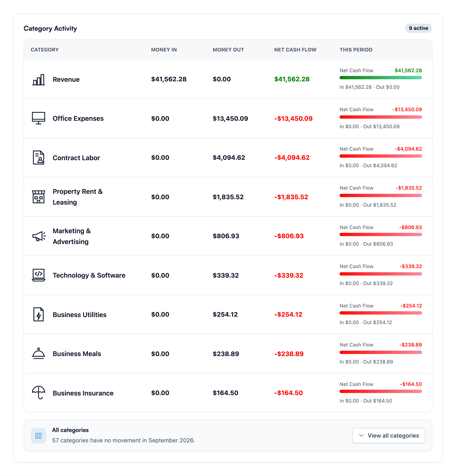Select the THIS PERIOD column header
Viewport: 456px width, 476px height.
356,50
